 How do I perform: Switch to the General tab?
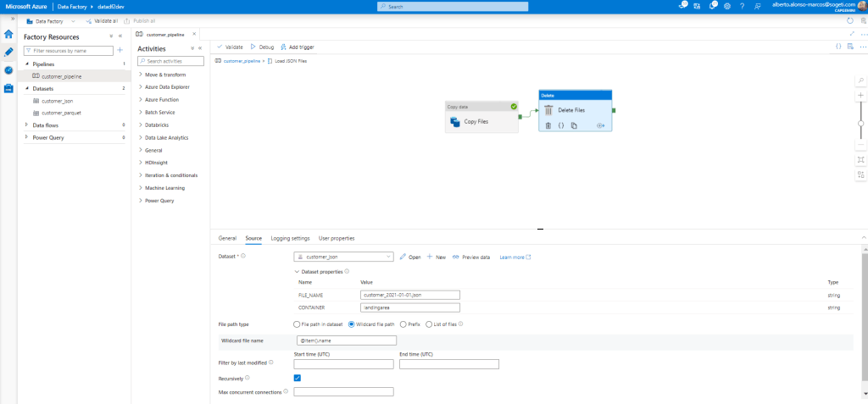coord(227,238)
